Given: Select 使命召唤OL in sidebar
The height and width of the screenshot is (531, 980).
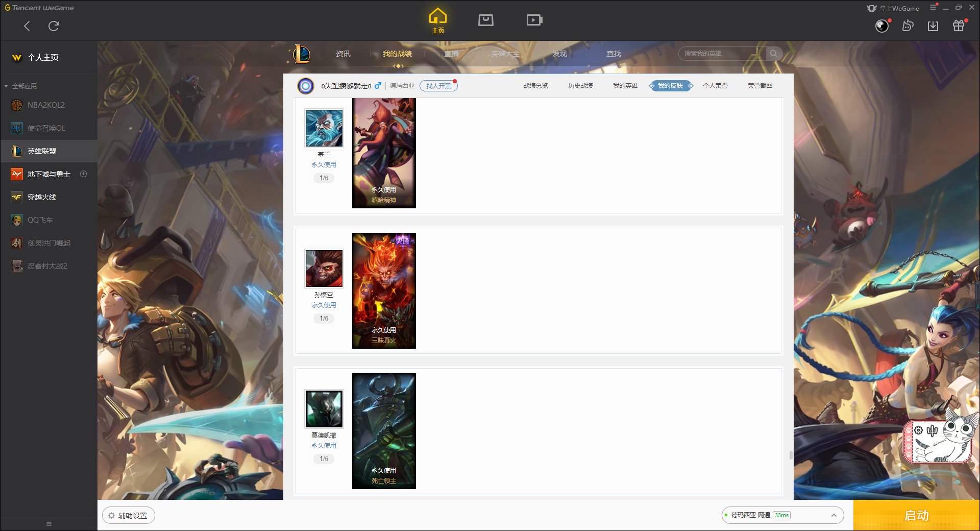Looking at the screenshot, I should coord(48,128).
